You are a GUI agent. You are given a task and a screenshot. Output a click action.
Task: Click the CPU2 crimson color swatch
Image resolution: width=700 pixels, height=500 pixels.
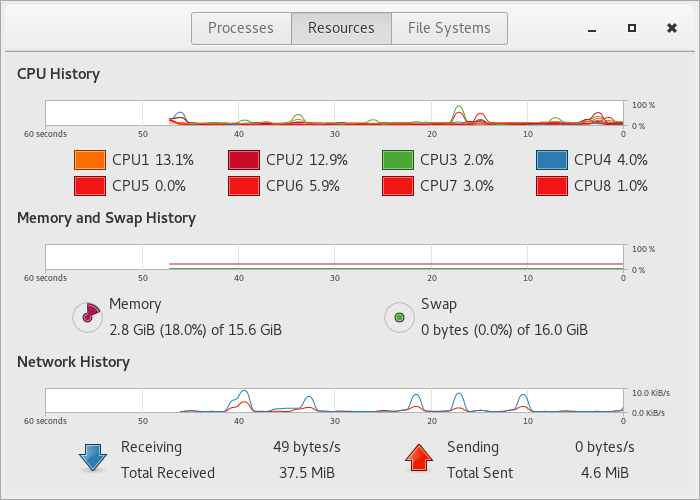coord(244,160)
